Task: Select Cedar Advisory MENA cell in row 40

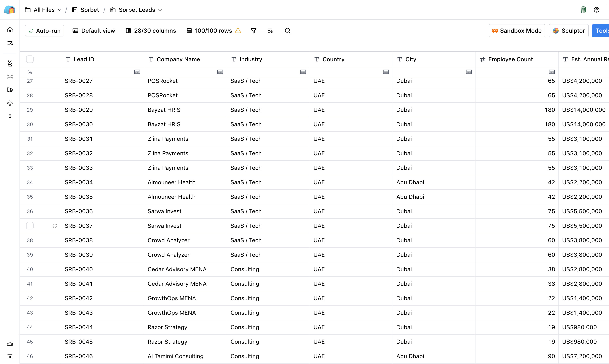Action: click(185, 269)
